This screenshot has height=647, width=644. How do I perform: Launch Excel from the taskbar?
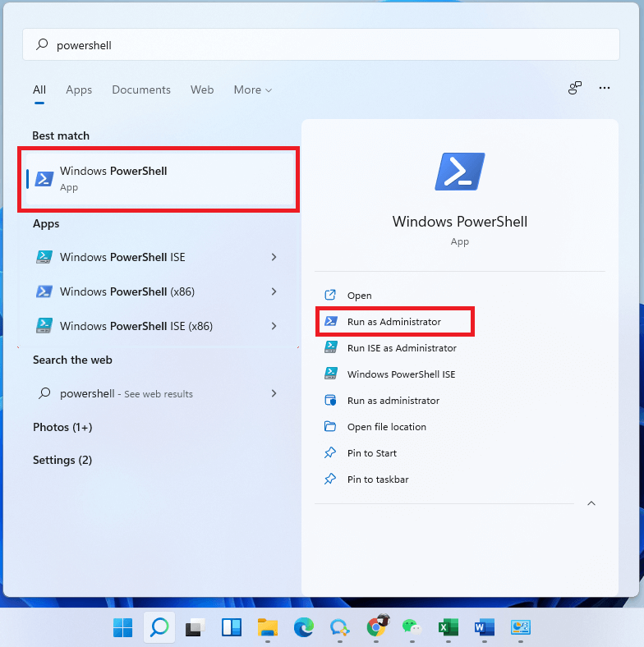(448, 628)
